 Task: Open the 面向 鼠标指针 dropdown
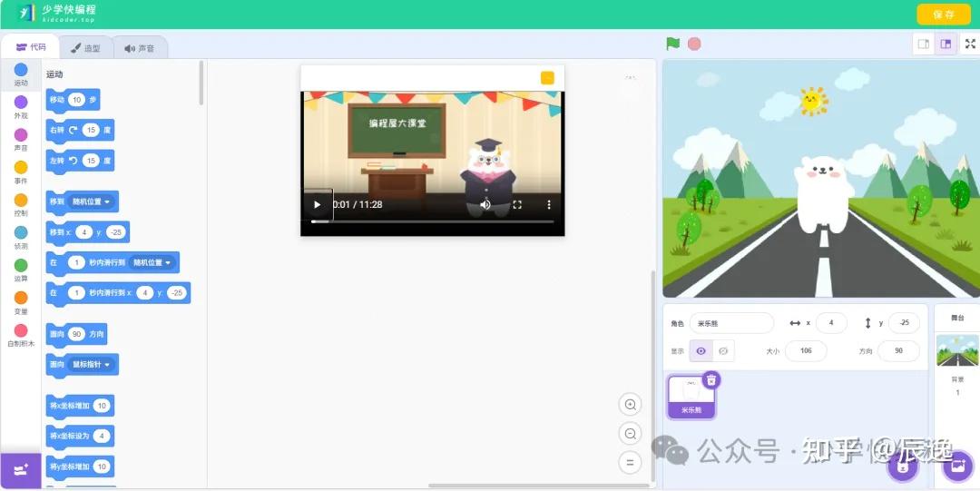[x=91, y=364]
